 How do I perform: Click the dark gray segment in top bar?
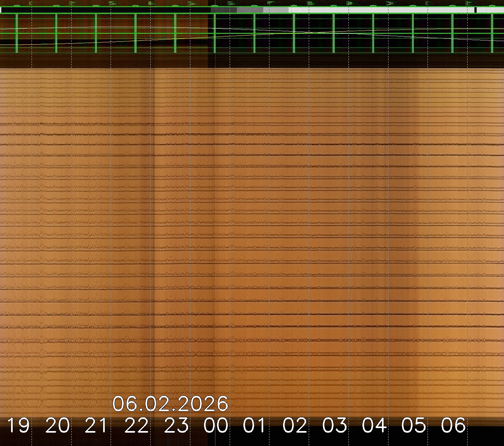tap(224, 10)
